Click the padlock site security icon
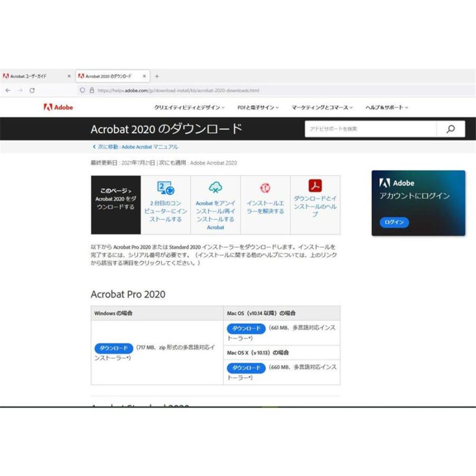 tap(91, 90)
